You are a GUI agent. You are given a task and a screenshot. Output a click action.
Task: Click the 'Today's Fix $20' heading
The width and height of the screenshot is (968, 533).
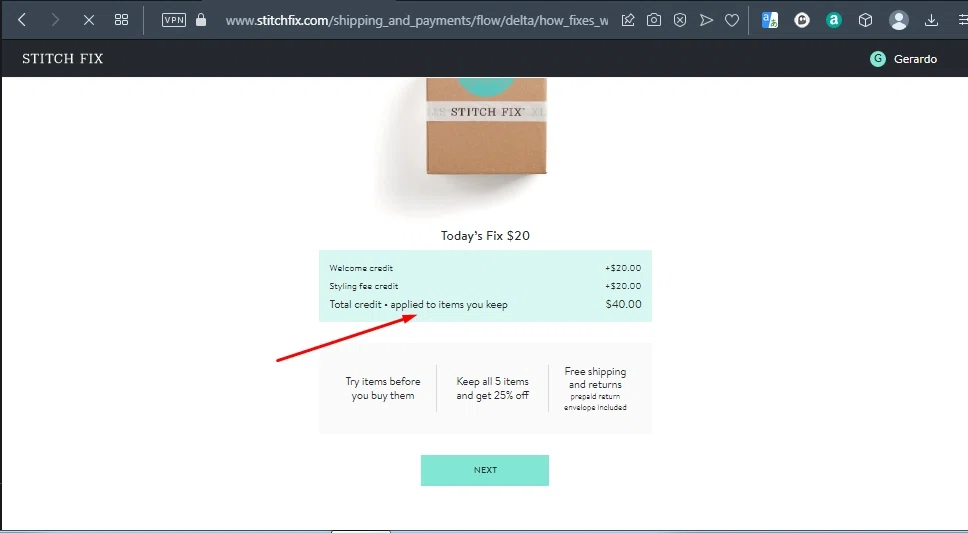[485, 235]
